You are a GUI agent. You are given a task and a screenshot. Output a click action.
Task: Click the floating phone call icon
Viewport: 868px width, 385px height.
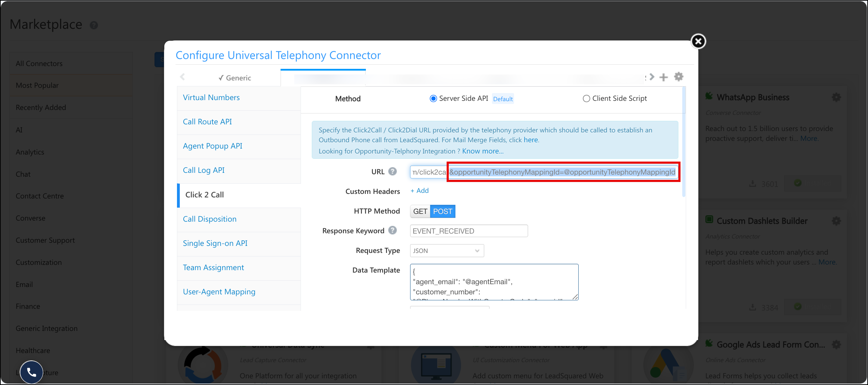click(x=32, y=372)
